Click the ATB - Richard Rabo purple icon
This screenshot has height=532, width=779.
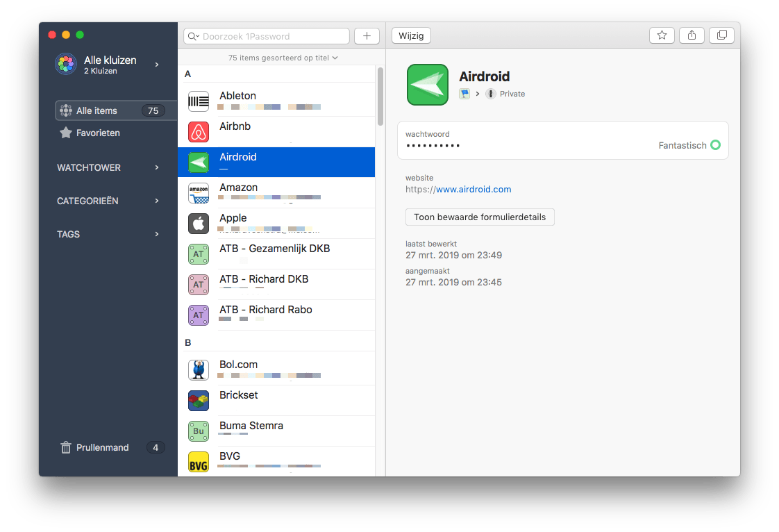pos(199,315)
